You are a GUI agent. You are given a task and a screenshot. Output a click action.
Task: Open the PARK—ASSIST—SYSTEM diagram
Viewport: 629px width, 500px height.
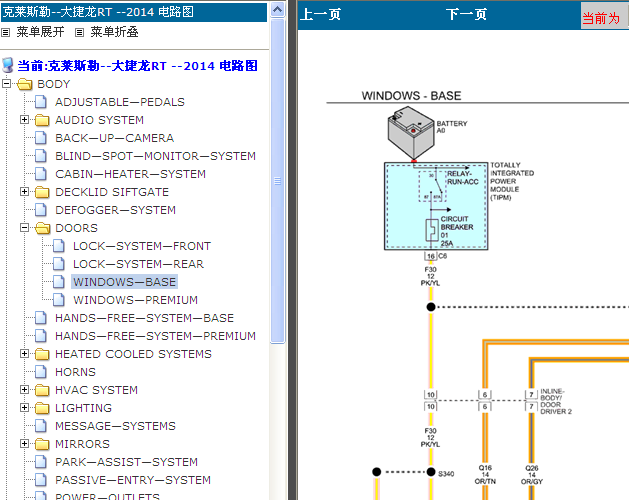click(x=126, y=461)
